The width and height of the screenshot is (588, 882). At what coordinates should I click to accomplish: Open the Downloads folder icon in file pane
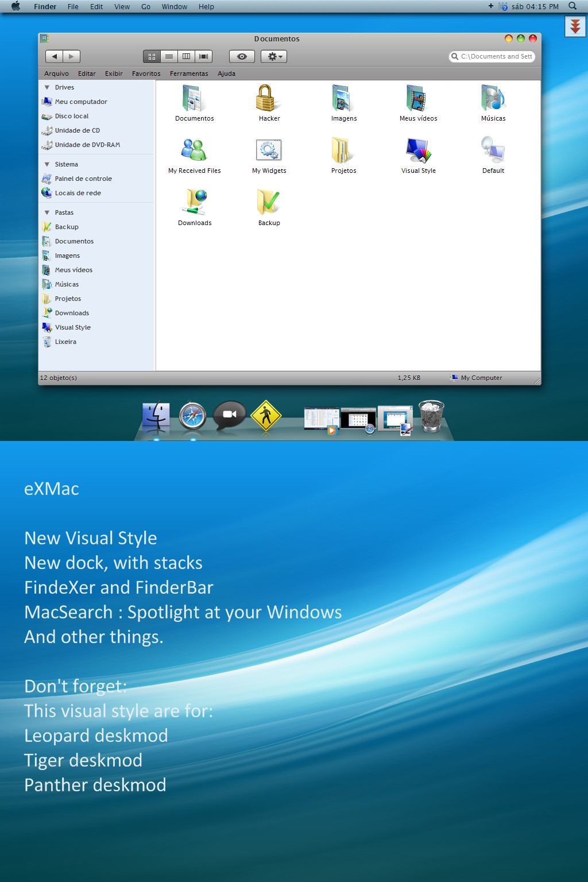point(195,202)
